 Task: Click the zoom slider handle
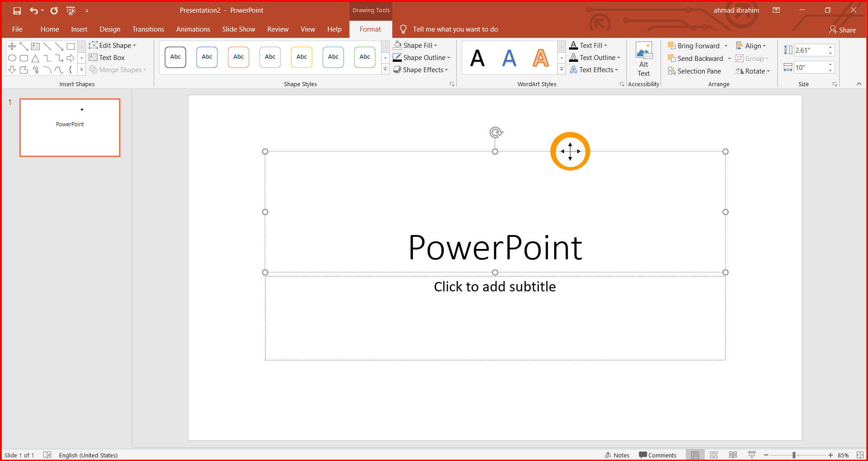pyautogui.click(x=794, y=455)
